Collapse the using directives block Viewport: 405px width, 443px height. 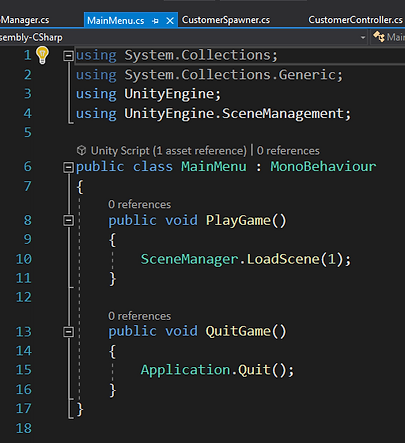68,56
